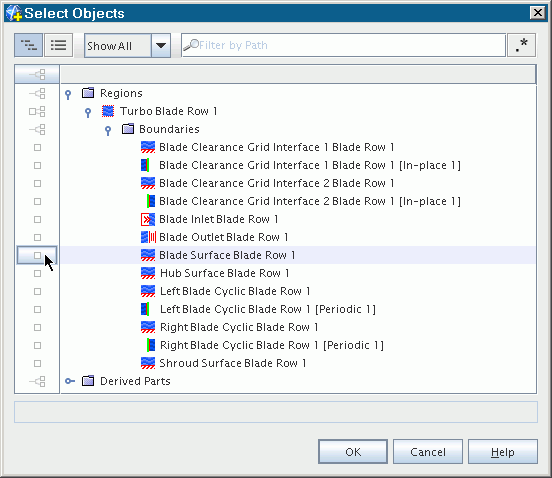Click the Regions folder icon
This screenshot has width=552, height=478.
[x=88, y=93]
